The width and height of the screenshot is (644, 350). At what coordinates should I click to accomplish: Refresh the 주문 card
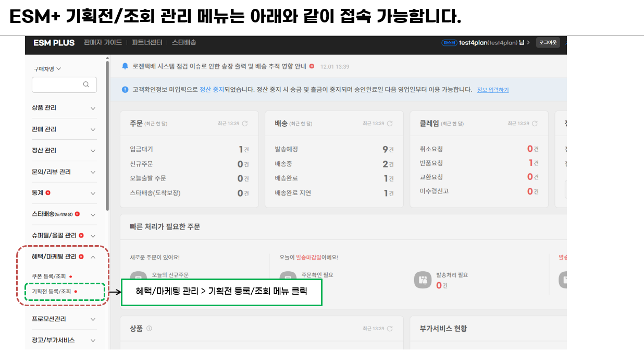pyautogui.click(x=245, y=124)
